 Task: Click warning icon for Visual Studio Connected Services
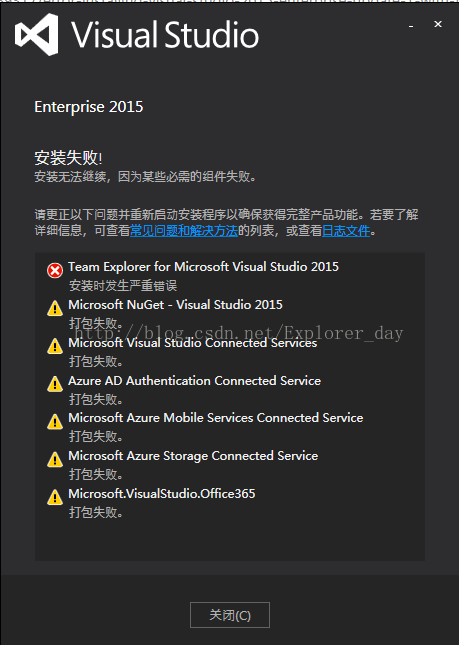pos(55,346)
